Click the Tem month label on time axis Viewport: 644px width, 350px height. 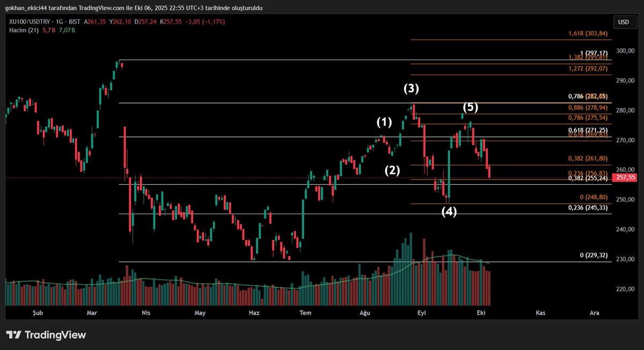305,312
